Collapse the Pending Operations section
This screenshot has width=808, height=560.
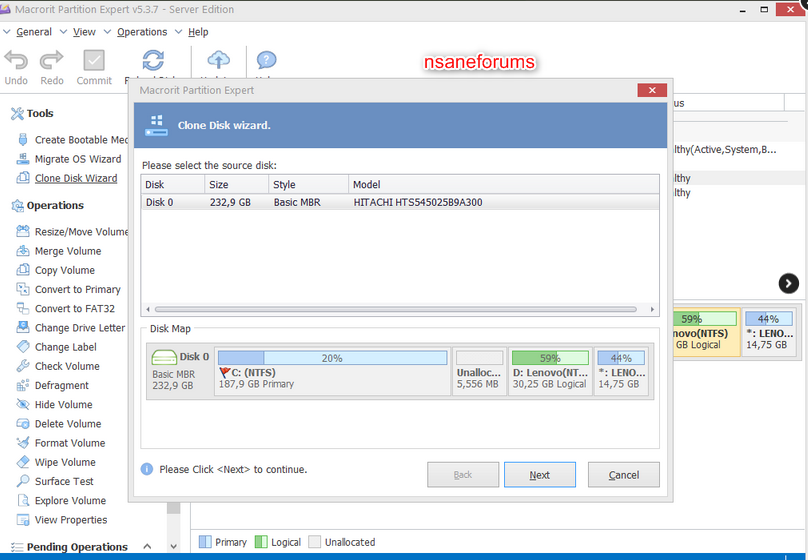[x=147, y=546]
